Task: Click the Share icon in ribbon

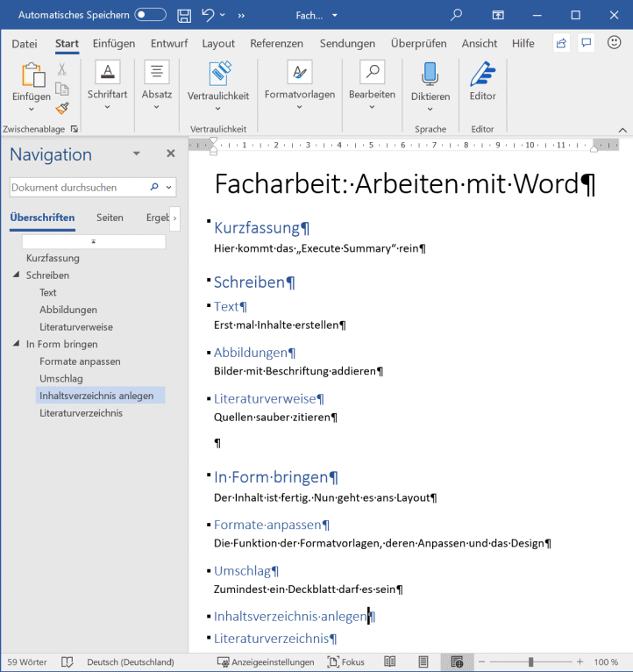Action: click(561, 43)
